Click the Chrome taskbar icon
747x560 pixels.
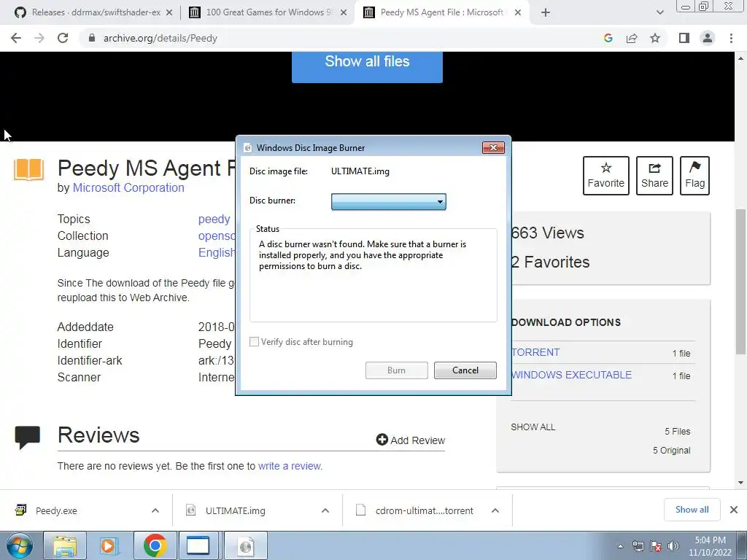click(155, 545)
